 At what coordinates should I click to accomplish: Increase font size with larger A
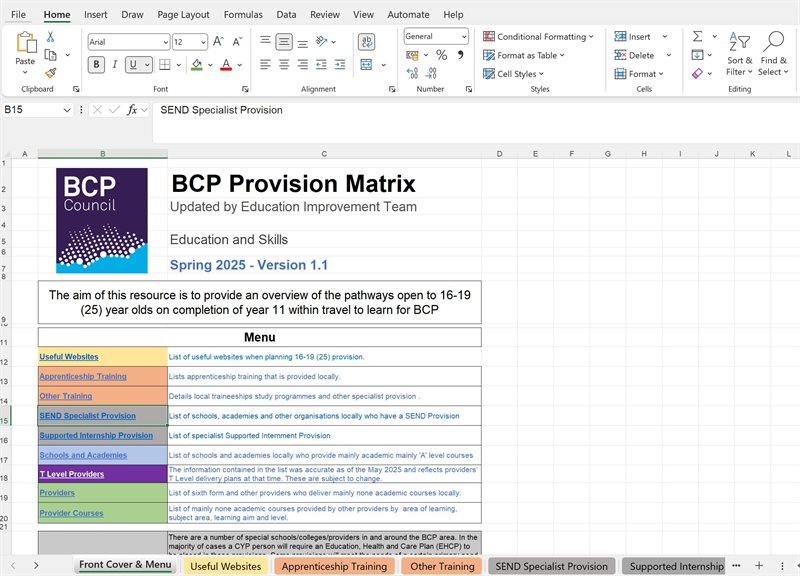[x=218, y=42]
